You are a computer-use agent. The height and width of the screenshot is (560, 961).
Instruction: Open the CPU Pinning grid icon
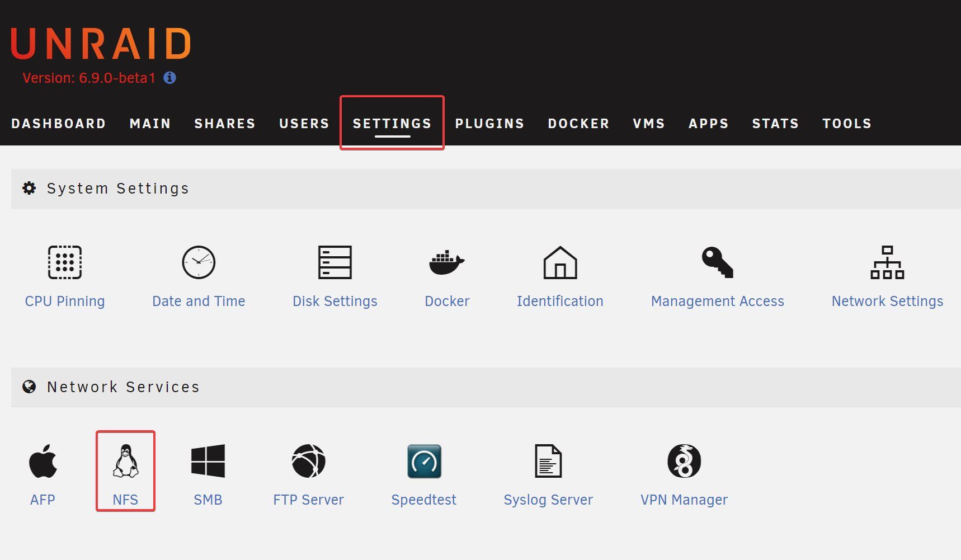(x=65, y=262)
